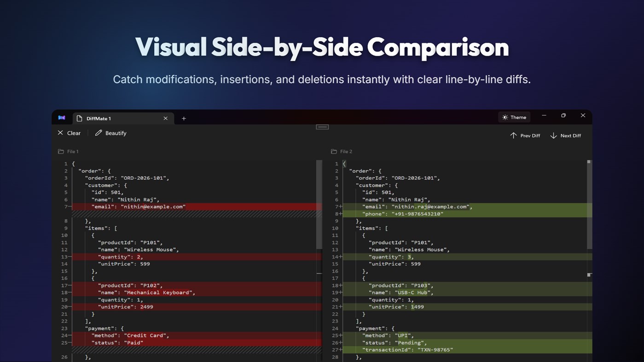
Task: Click the left pane vertical scrollbar
Action: 319,205
